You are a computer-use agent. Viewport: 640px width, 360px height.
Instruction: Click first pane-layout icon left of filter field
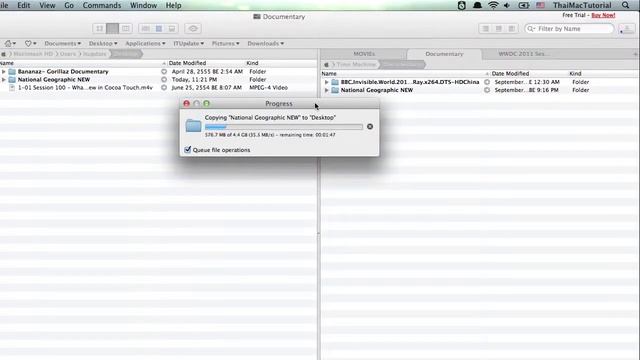point(485,29)
